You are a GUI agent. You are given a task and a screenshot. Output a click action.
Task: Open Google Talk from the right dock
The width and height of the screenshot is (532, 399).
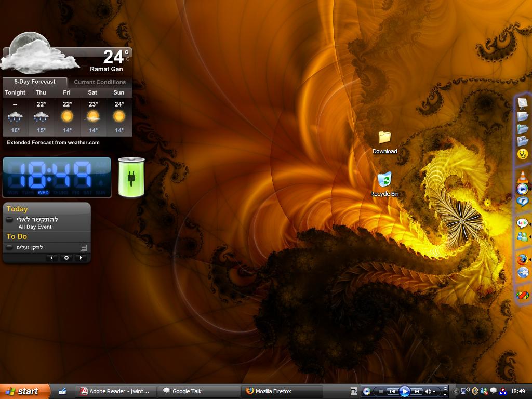522,223
